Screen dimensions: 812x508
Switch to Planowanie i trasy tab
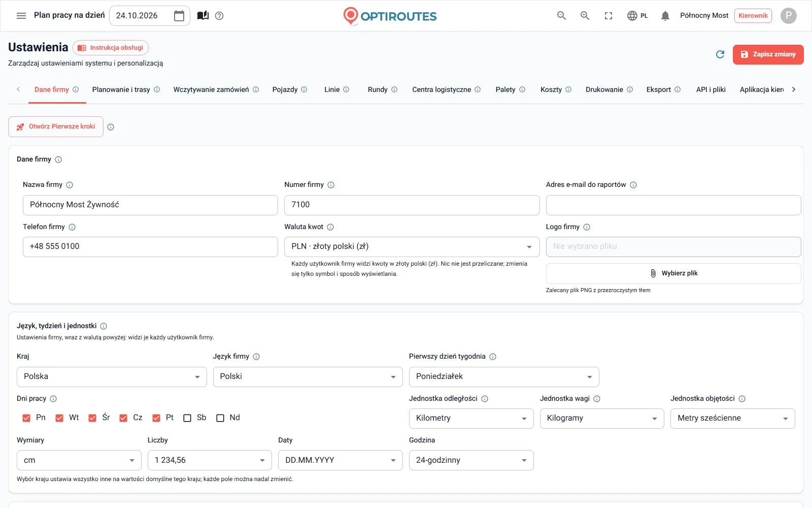coord(126,90)
